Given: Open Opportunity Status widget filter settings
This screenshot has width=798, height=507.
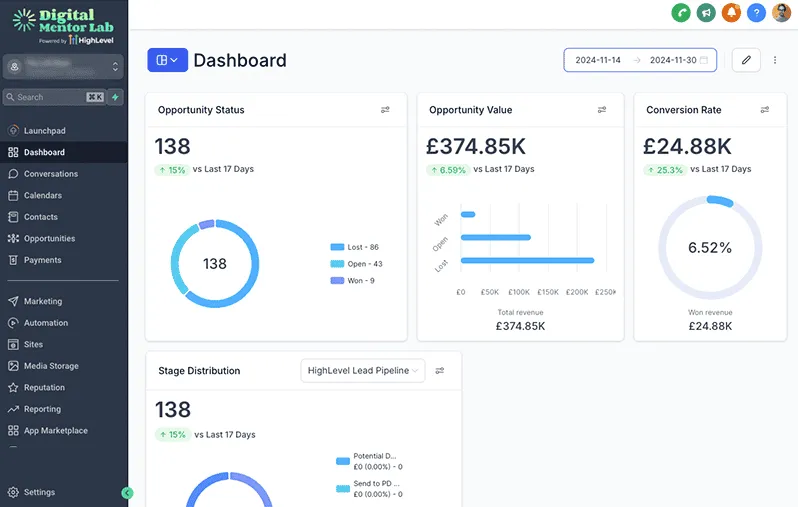Looking at the screenshot, I should click(x=385, y=109).
